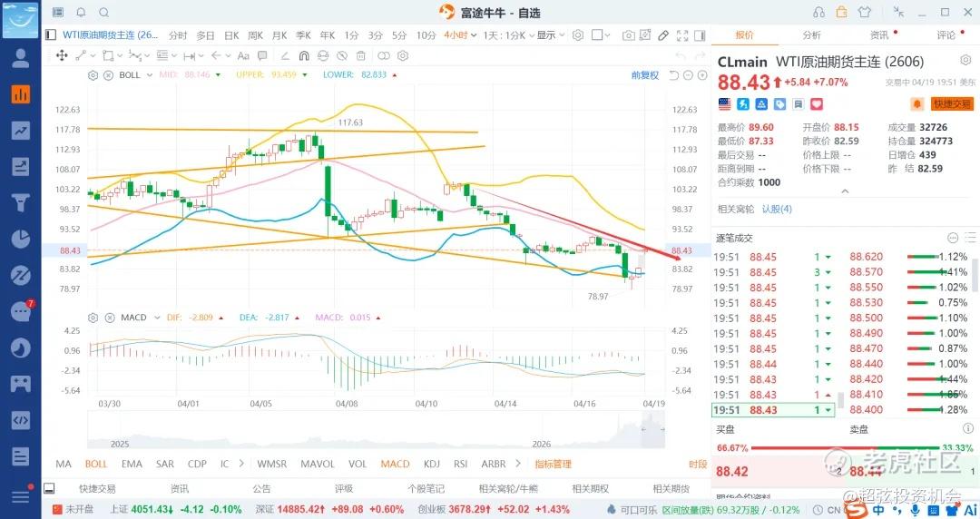Open the shopping bag icon in title bar

[x=842, y=12]
